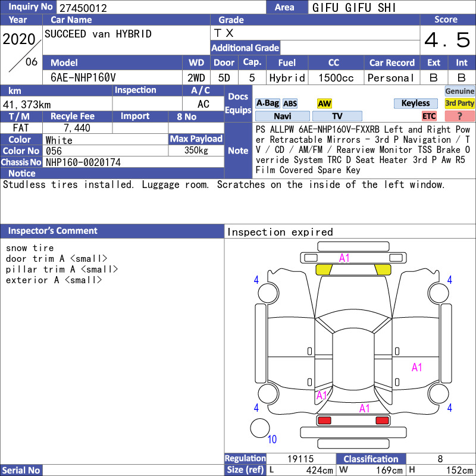This screenshot has height=476, width=476.
Task: Click the width value 169cm
Action: click(389, 470)
